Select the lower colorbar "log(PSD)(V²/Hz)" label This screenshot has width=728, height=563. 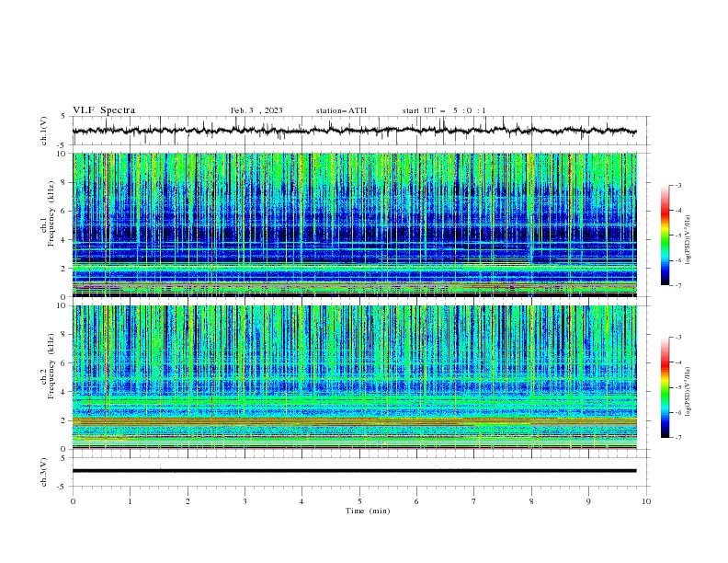click(688, 392)
